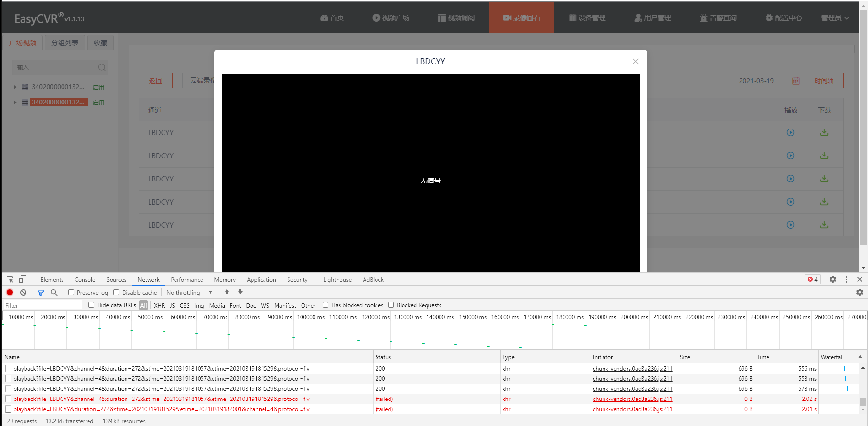Select checkbox of second playback request row

[x=8, y=379]
